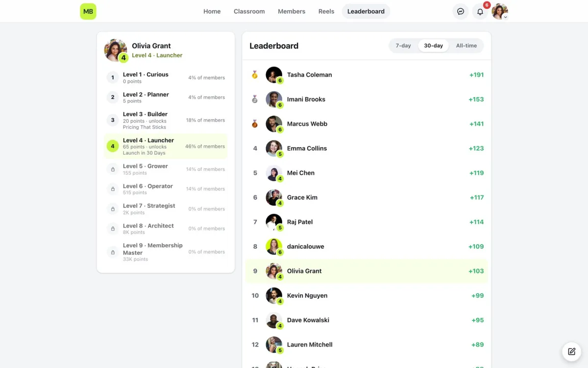Open Kevin Nguyen's avatar
The image size is (588, 368).
pyautogui.click(x=274, y=295)
